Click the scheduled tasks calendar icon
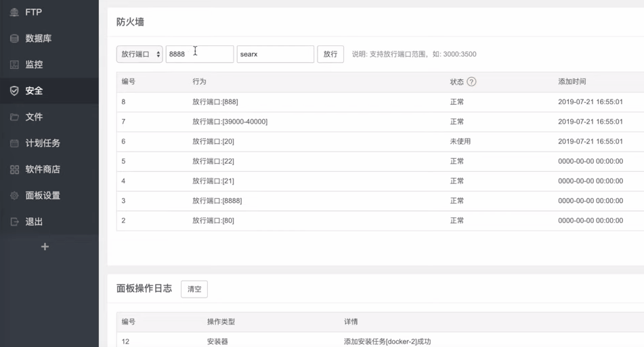The image size is (644, 347). (x=14, y=143)
